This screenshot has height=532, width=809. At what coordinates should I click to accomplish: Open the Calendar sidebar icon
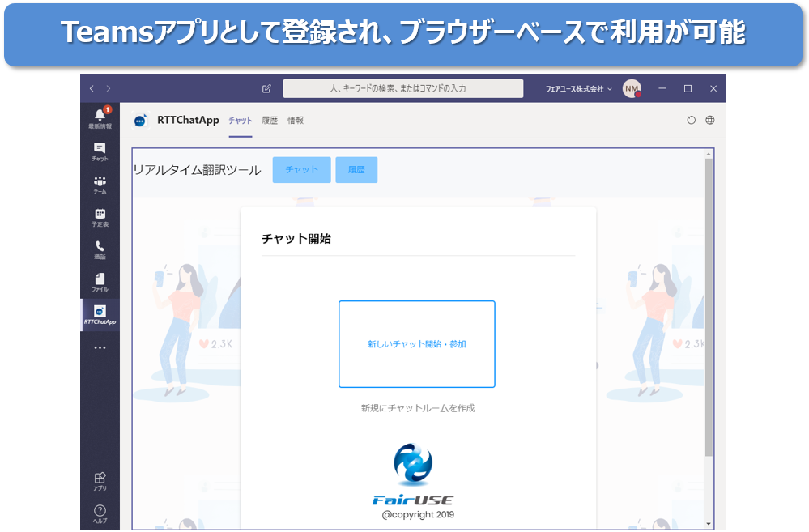[x=100, y=217]
